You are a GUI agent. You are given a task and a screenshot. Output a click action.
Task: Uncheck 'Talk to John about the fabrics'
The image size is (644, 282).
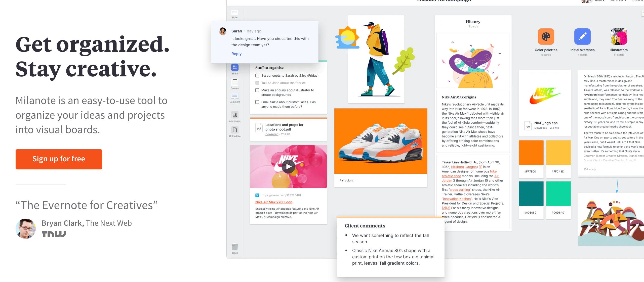click(x=257, y=83)
